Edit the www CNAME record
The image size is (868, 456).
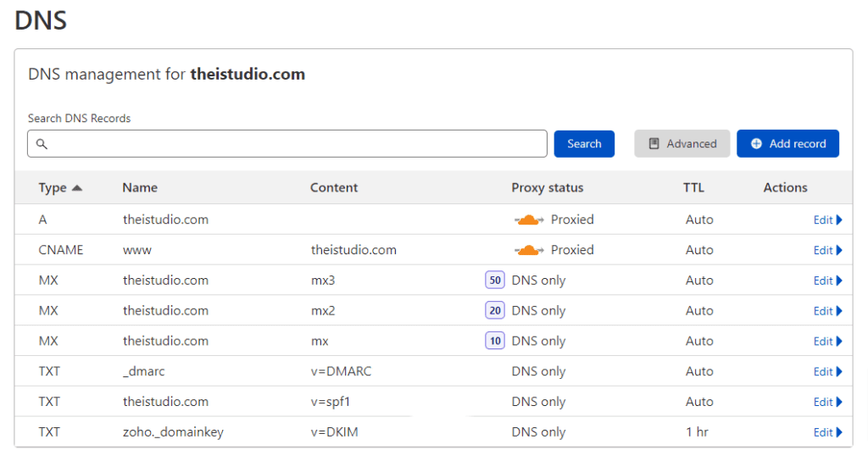point(827,250)
